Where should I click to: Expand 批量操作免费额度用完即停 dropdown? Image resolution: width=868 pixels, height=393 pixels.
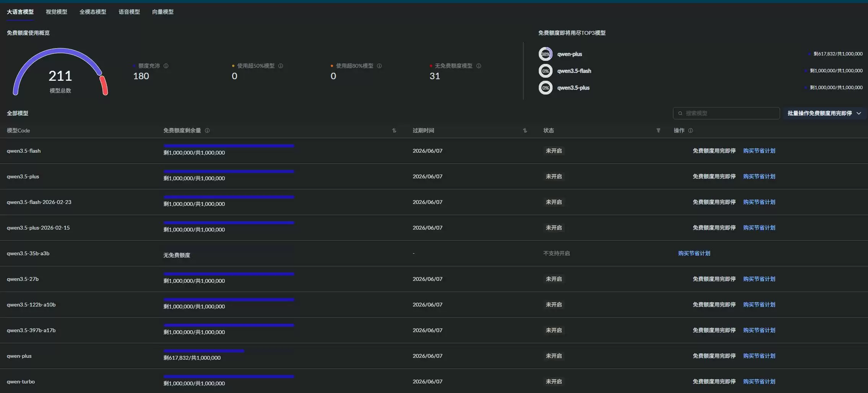[x=824, y=113]
